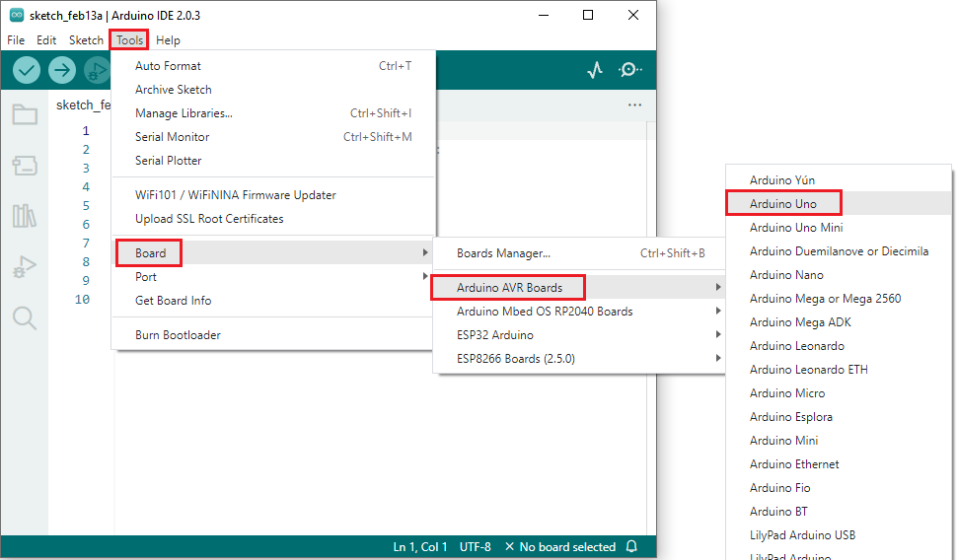The height and width of the screenshot is (560, 957).
Task: Expand ESP32 Arduino submenu
Action: (579, 335)
